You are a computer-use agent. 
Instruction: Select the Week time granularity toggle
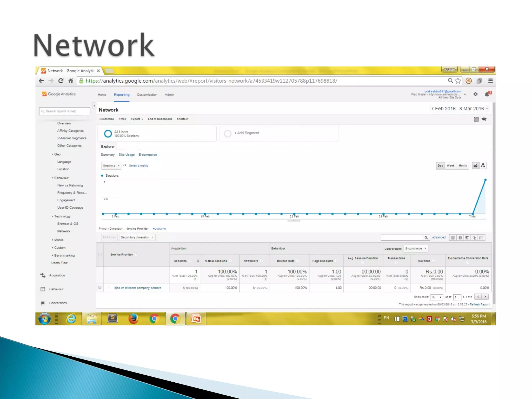(450, 165)
